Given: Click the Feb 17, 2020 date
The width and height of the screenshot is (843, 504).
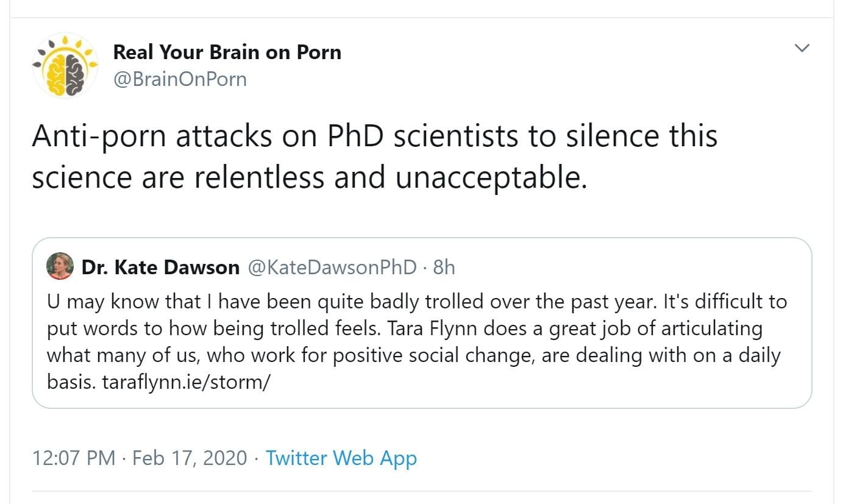Looking at the screenshot, I should [x=190, y=458].
